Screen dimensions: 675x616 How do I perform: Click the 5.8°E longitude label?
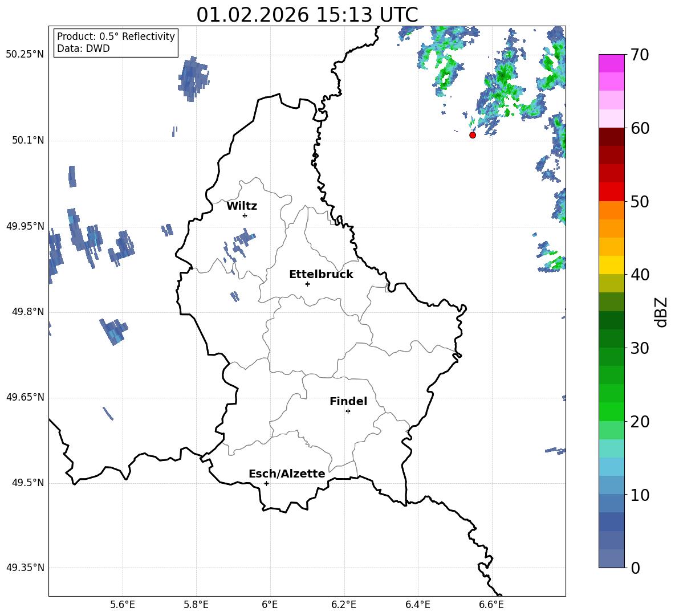(196, 605)
